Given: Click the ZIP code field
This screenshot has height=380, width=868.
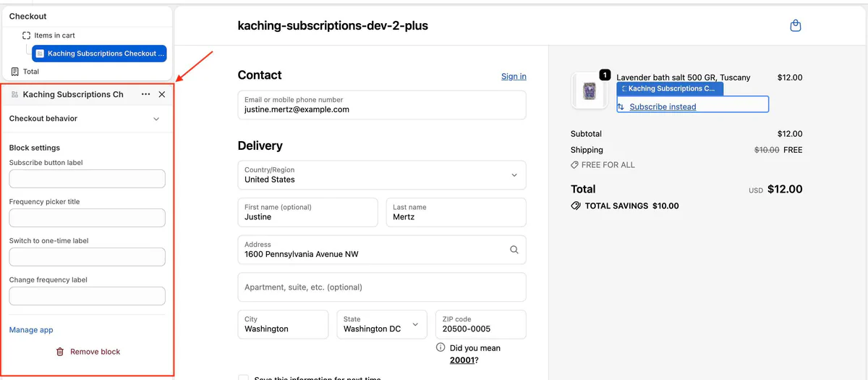Looking at the screenshot, I should click(481, 324).
